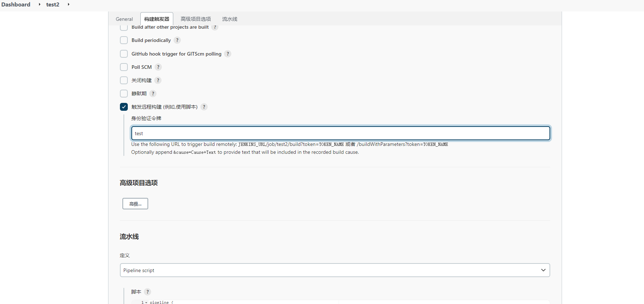This screenshot has width=644, height=304.
Task: Open help icon beside 脚本 label
Action: click(147, 292)
